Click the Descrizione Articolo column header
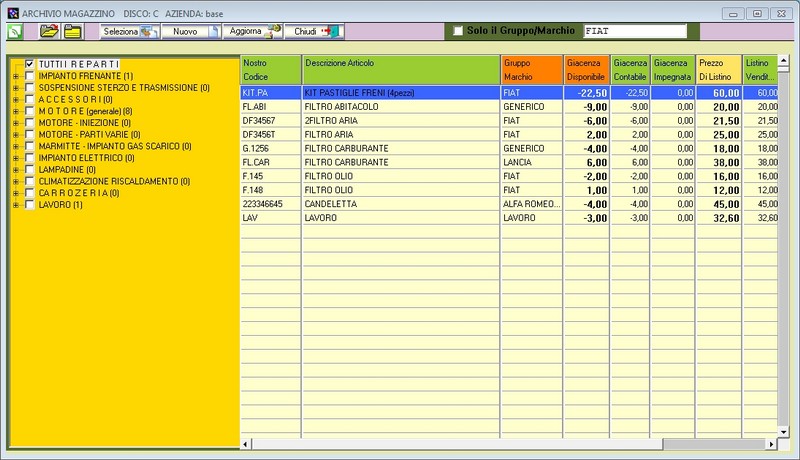800x460 pixels. tap(401, 70)
